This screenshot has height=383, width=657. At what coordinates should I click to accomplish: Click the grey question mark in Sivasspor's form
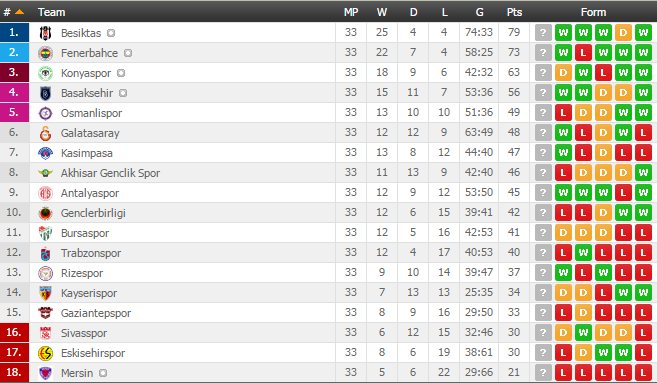[543, 333]
